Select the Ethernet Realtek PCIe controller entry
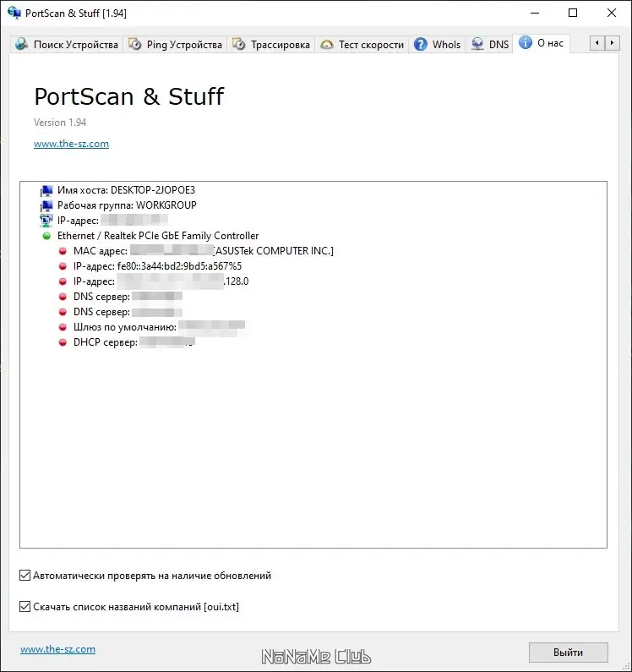Image resolution: width=632 pixels, height=672 pixels. tap(157, 237)
